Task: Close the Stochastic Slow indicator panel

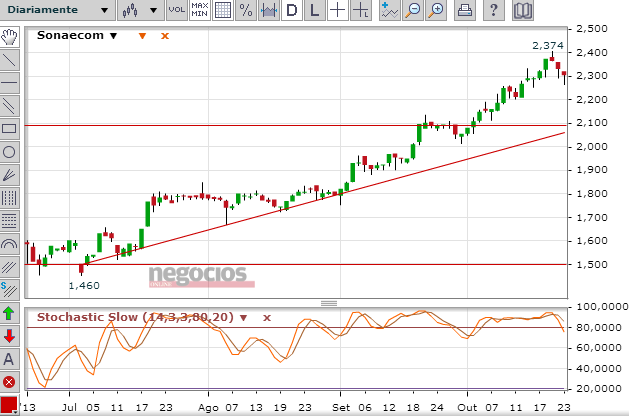Action: click(267, 318)
